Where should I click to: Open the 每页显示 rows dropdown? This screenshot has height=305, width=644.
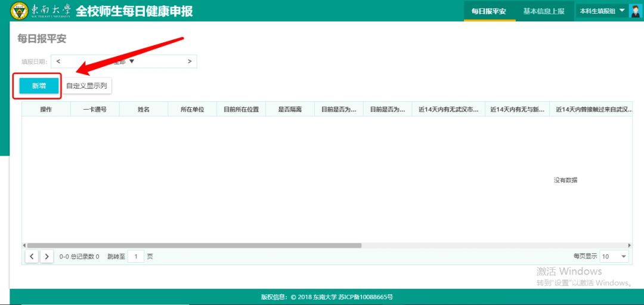[x=614, y=257]
